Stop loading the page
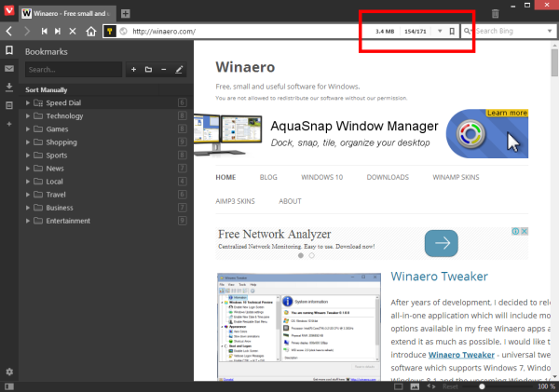 click(73, 32)
